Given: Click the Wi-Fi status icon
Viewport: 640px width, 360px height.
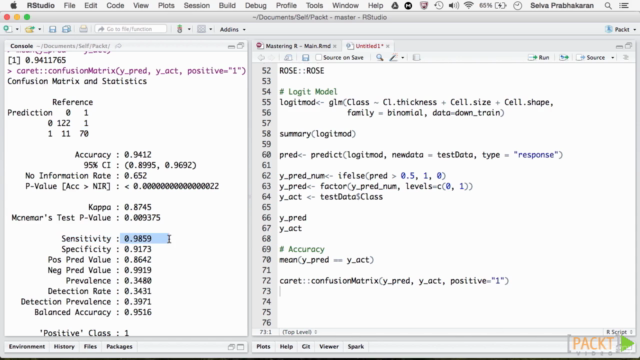Looking at the screenshot, I should coord(469,6).
